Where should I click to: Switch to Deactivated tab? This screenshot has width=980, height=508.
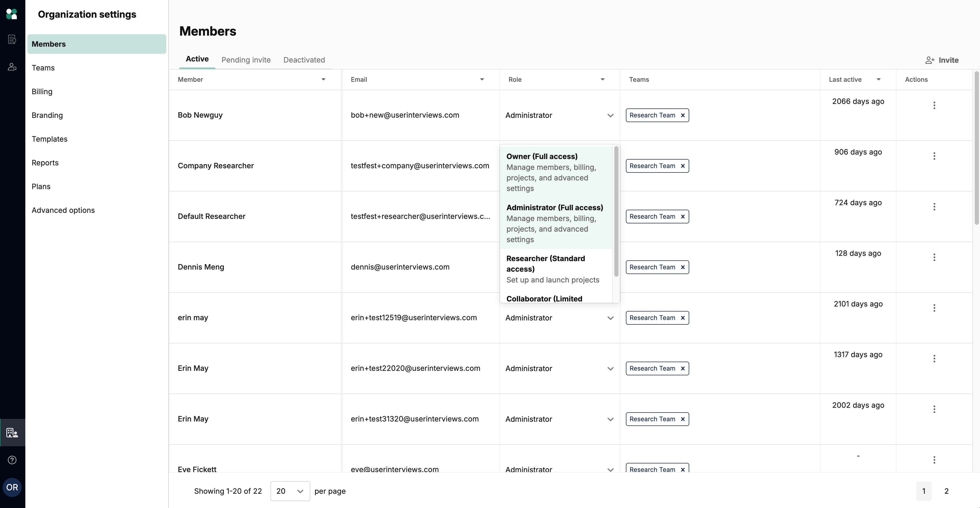click(x=304, y=60)
